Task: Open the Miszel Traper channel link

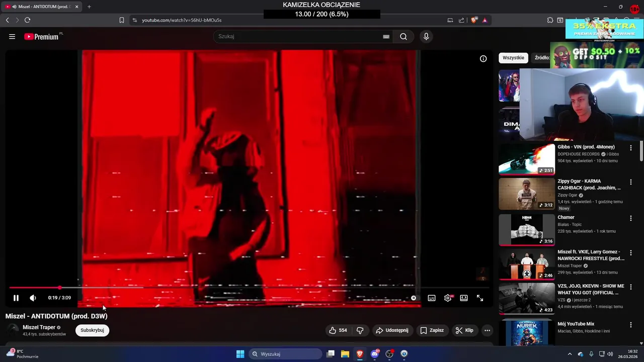Action: click(x=39, y=327)
